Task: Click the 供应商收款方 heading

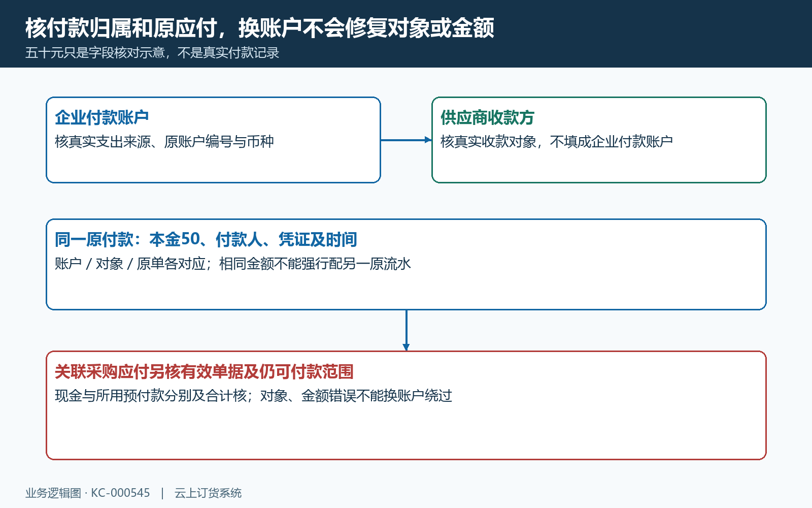Action: pos(487,117)
